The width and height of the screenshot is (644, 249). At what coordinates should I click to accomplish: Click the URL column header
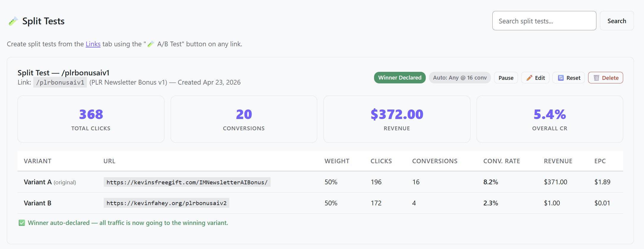click(x=109, y=161)
